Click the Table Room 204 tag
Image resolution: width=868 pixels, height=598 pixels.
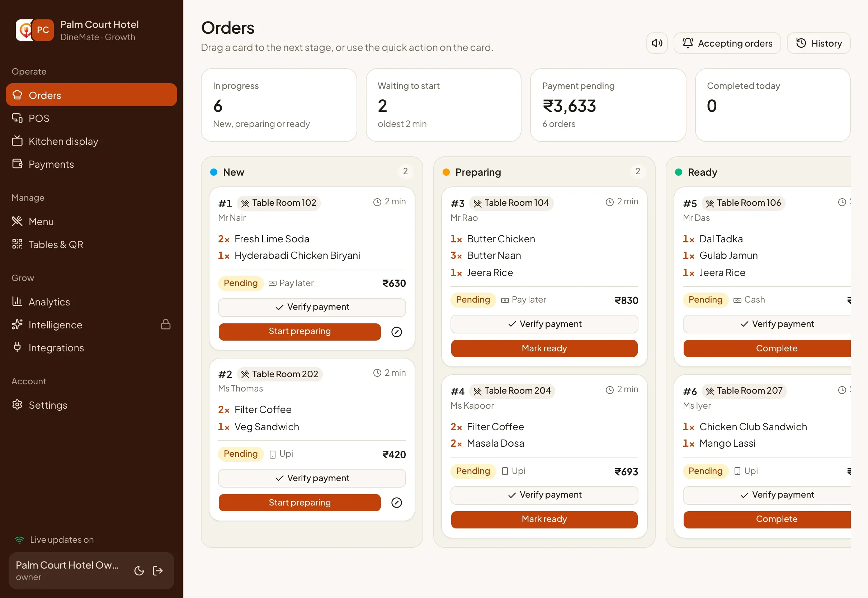click(512, 391)
